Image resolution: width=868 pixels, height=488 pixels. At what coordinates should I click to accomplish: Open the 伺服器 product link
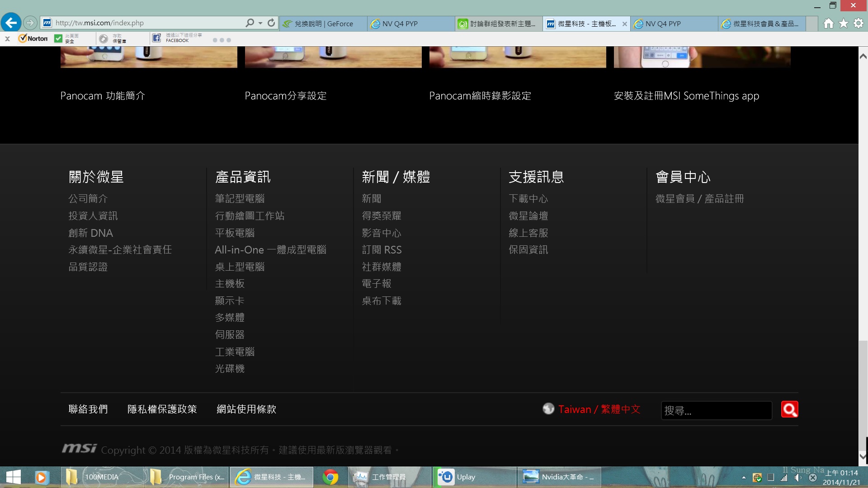[x=230, y=335]
